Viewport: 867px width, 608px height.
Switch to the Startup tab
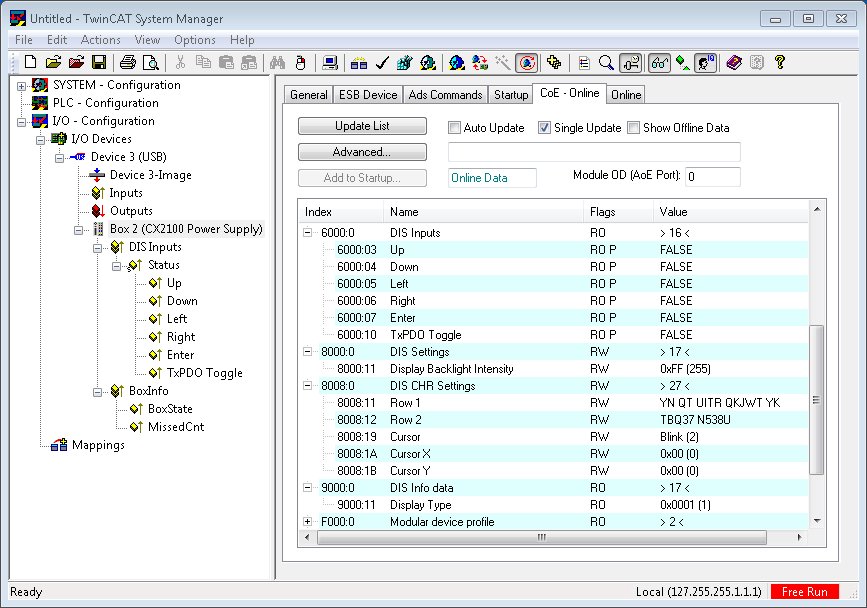pyautogui.click(x=511, y=95)
